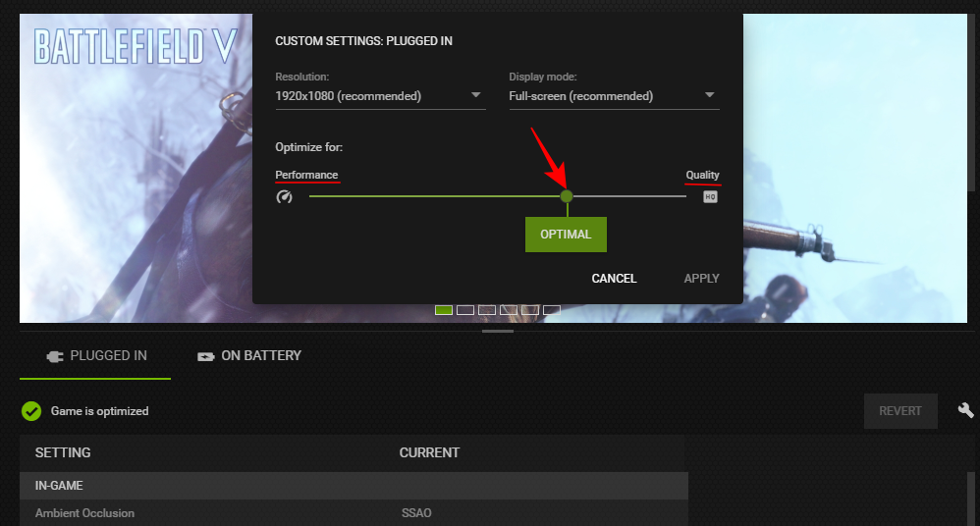Image resolution: width=980 pixels, height=526 pixels.
Task: Select the second screenshot carousel indicator
Action: click(465, 310)
